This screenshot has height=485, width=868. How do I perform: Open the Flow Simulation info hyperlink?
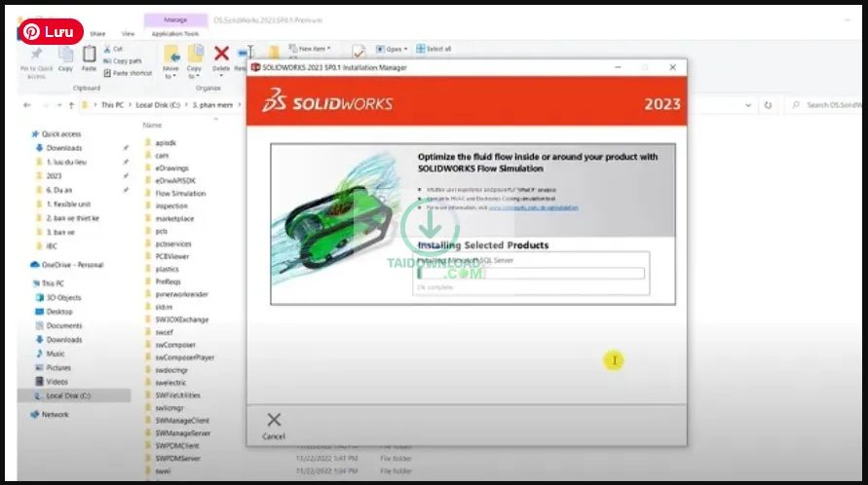533,207
